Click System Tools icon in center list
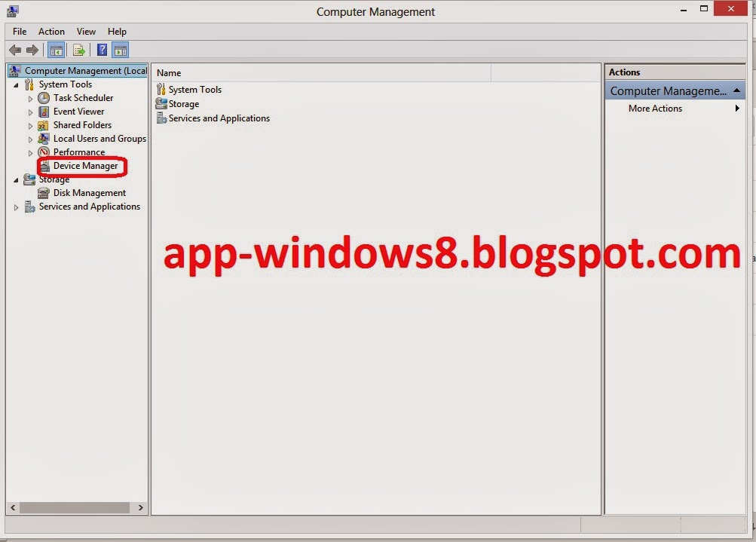Screen dimensions: 756x542 [x=161, y=90]
